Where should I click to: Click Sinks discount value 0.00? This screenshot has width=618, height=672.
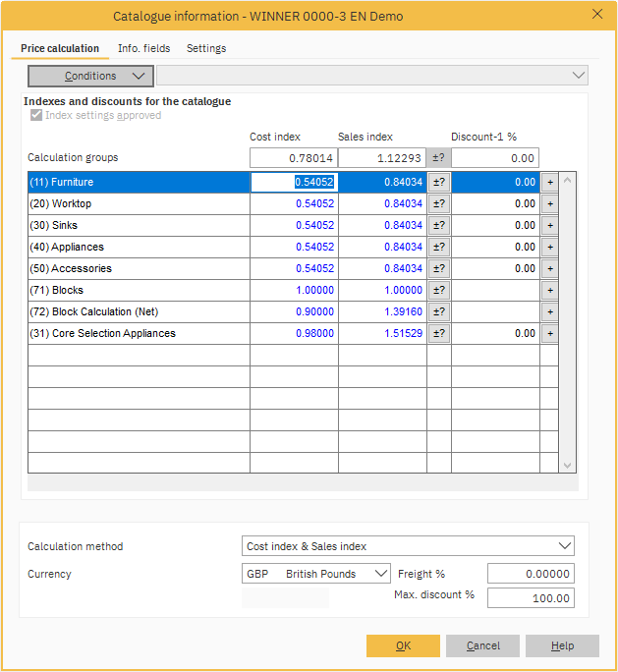495,225
